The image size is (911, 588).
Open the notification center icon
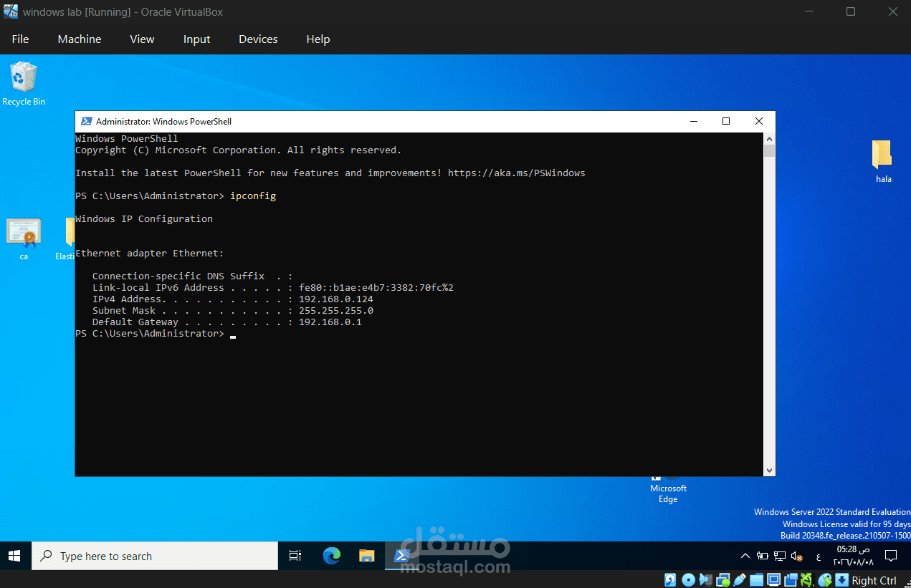[891, 556]
